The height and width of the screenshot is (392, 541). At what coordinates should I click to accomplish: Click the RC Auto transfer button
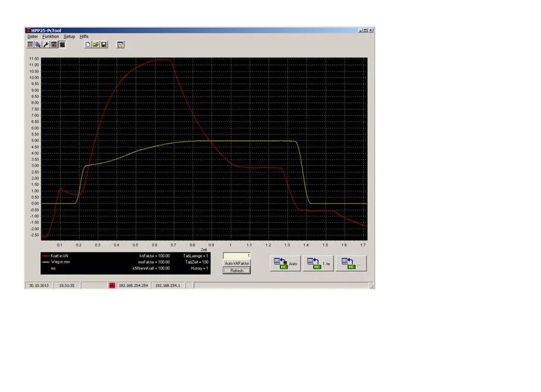(x=285, y=263)
